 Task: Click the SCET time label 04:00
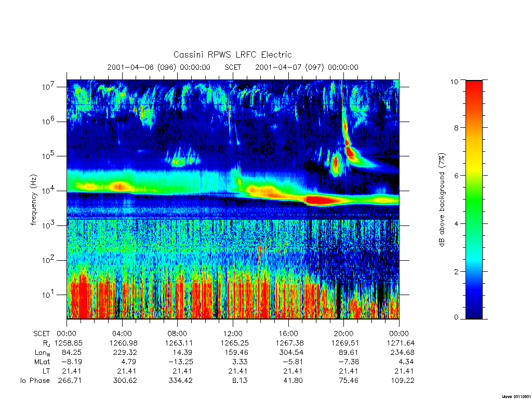tap(122, 334)
